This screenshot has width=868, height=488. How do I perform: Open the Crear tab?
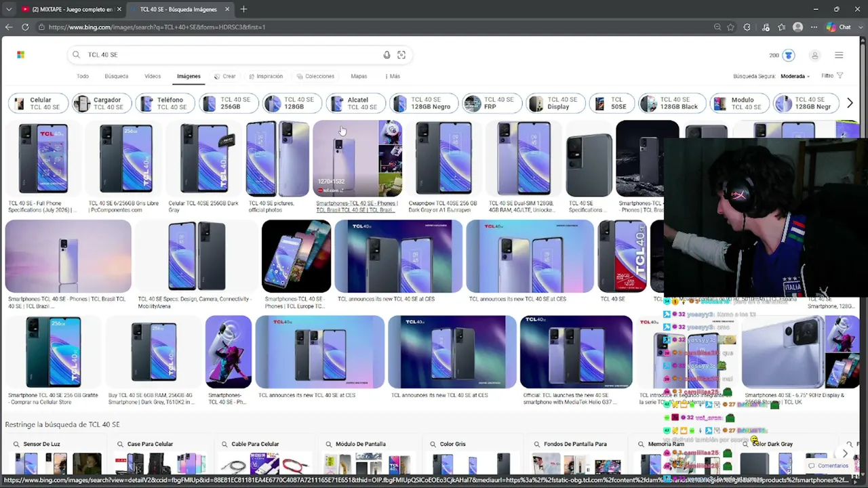[x=224, y=77]
